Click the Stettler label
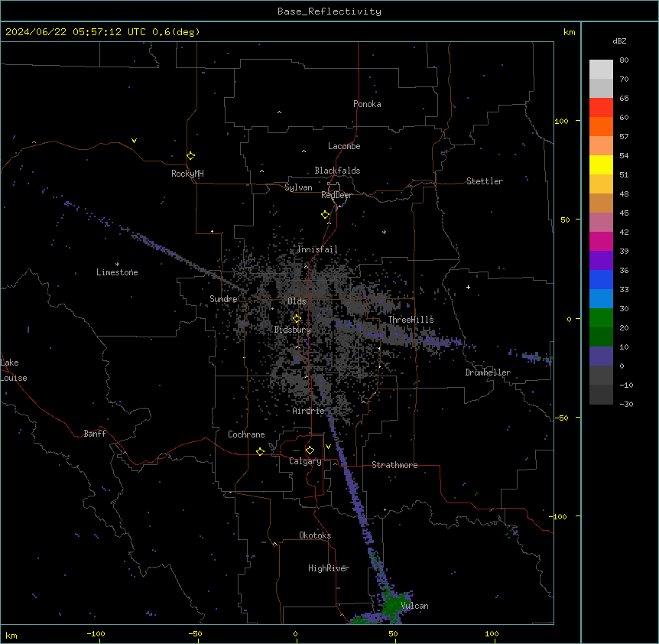Viewport: 659px width, 644px height. click(x=485, y=181)
